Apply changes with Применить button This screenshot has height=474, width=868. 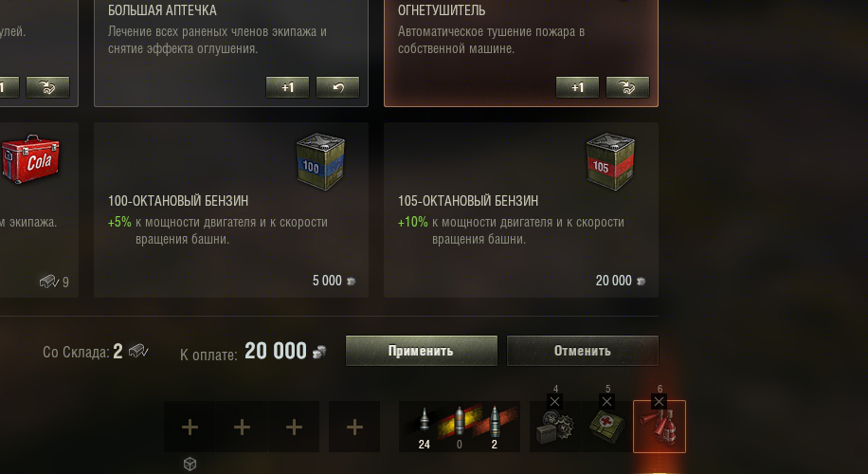(422, 351)
